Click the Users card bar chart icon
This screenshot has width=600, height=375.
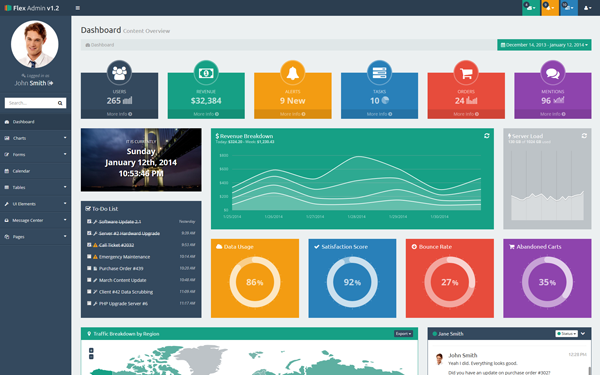tap(128, 101)
